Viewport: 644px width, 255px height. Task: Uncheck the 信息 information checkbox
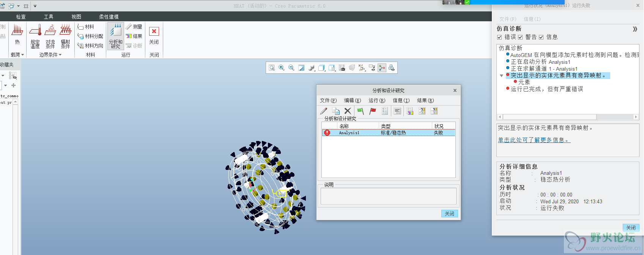pos(541,37)
